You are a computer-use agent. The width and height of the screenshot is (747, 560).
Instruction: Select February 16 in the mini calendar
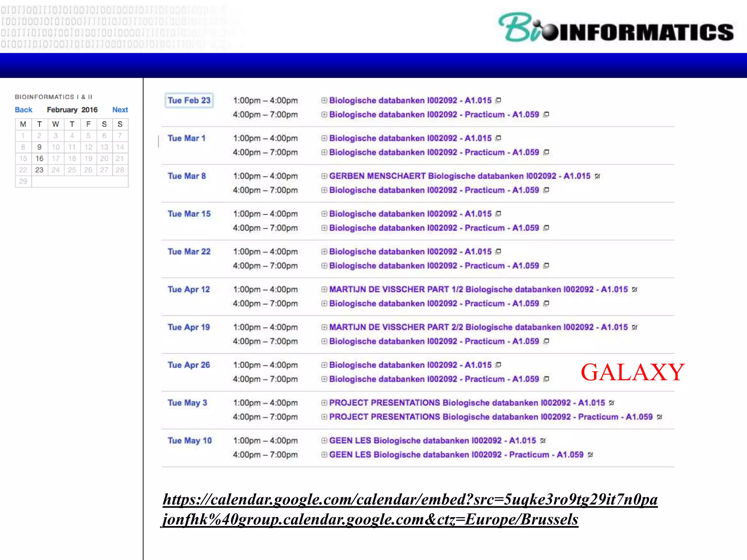coord(39,159)
